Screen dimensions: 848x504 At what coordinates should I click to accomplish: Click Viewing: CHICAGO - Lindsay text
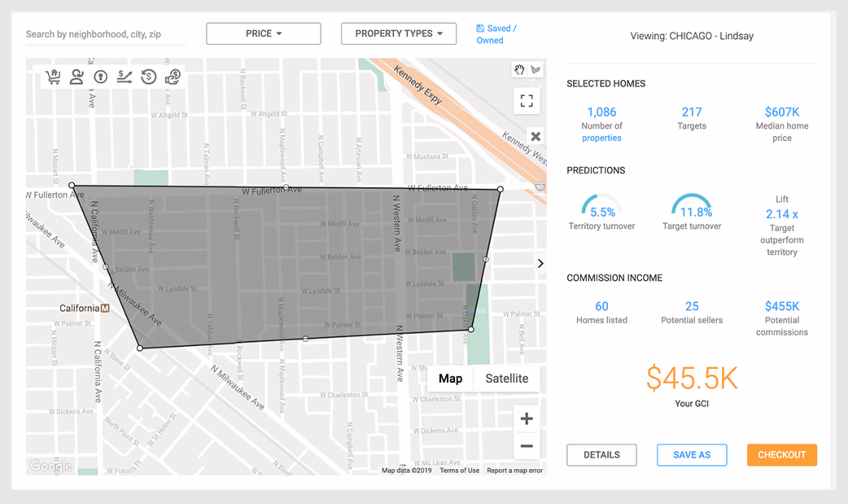click(x=691, y=36)
